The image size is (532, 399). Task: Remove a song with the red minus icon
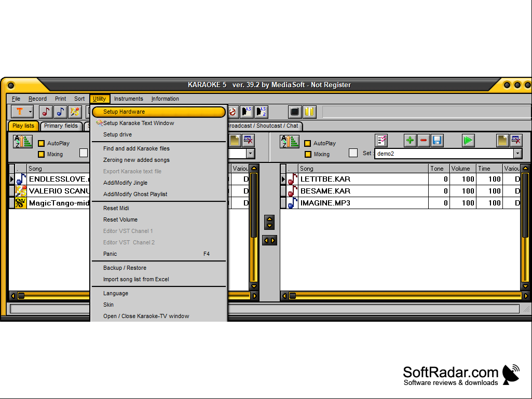click(x=424, y=141)
